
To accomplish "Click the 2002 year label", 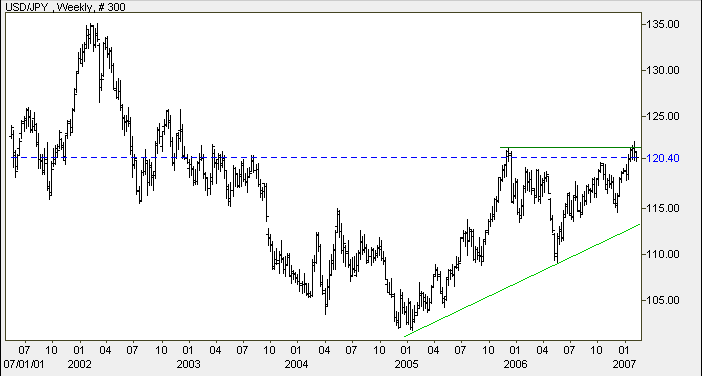I will 80,364.
